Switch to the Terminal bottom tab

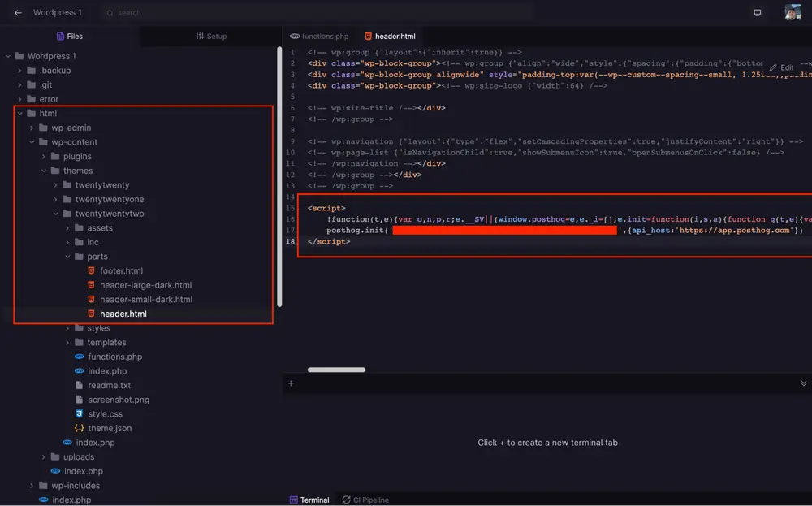pyautogui.click(x=309, y=500)
